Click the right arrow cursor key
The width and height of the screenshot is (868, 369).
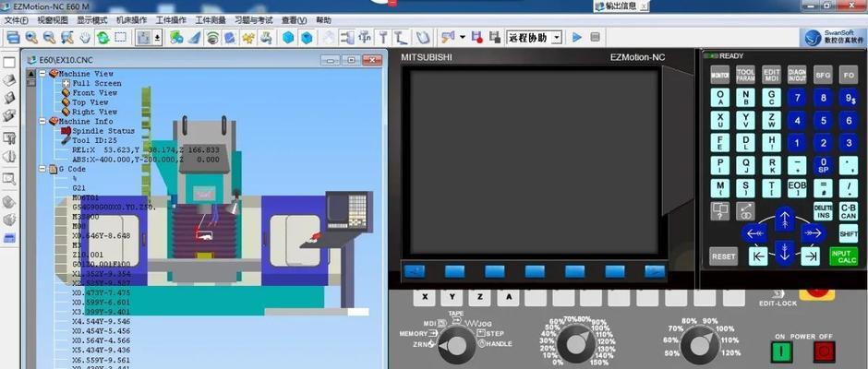coord(814,233)
